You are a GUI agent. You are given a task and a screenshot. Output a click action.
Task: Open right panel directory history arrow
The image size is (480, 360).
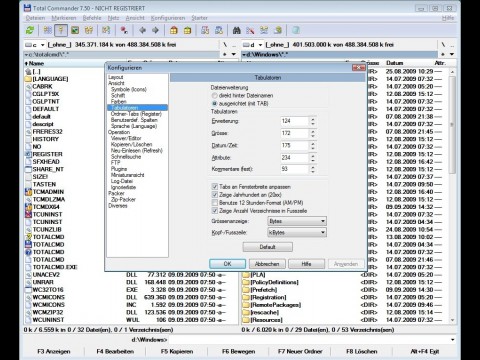(x=452, y=54)
